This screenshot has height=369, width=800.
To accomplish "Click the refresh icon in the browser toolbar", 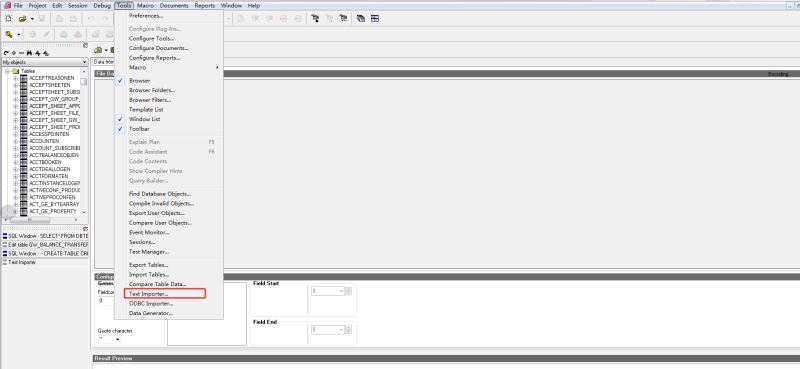I will tap(6, 53).
